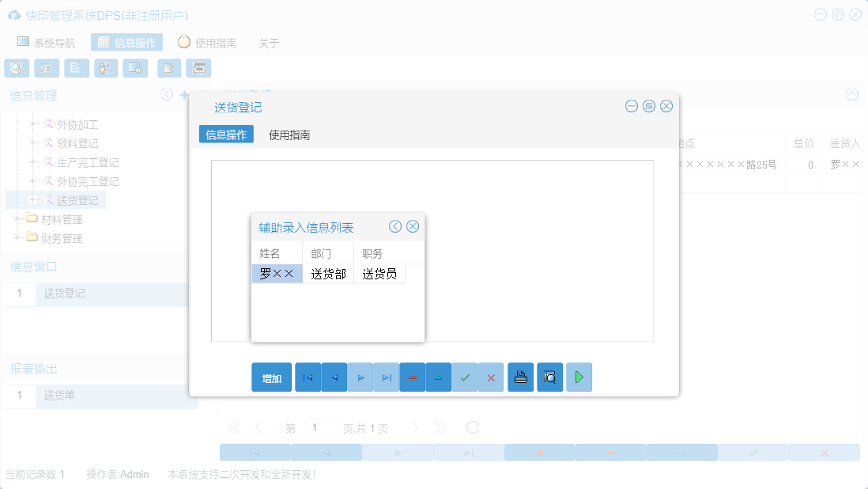
Task: Go to previous record in 送货登记 dialog
Action: click(x=334, y=377)
